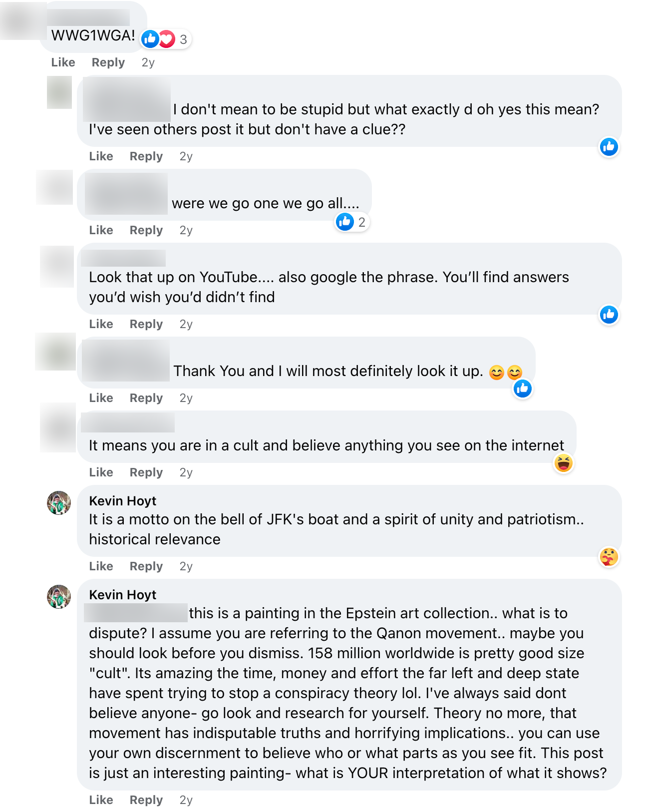Like Kevin Hoyt's JFK boat comment
This screenshot has height=812, width=647.
101,566
